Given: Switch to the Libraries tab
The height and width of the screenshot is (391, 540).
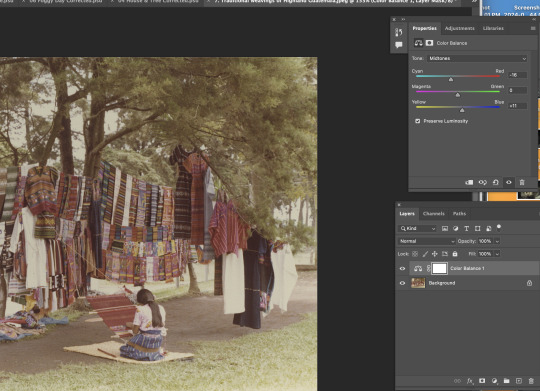Looking at the screenshot, I should coord(493,28).
